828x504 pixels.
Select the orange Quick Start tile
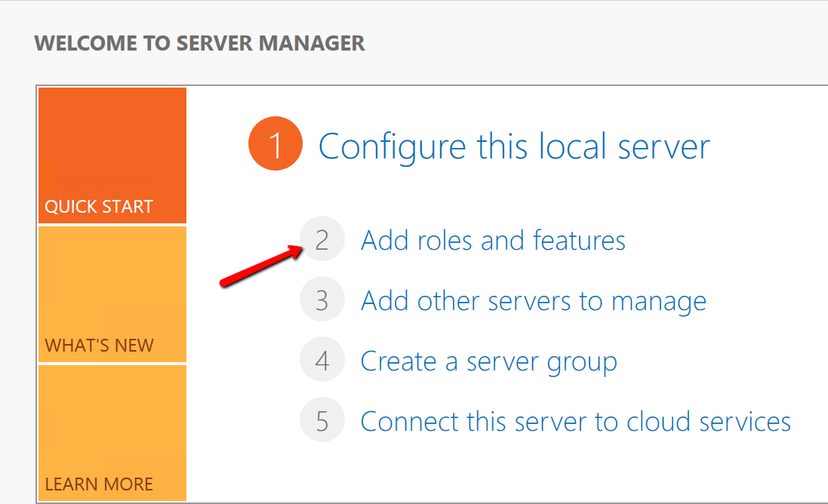click(x=112, y=155)
